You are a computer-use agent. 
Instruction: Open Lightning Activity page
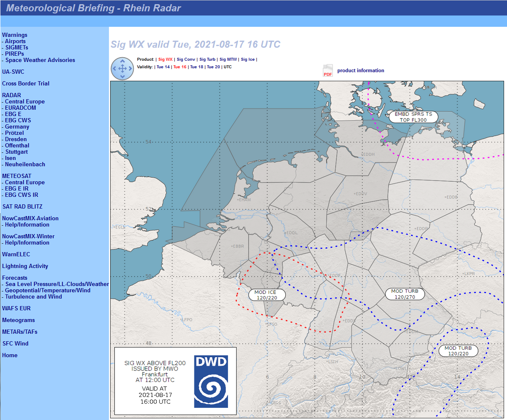pyautogui.click(x=25, y=266)
